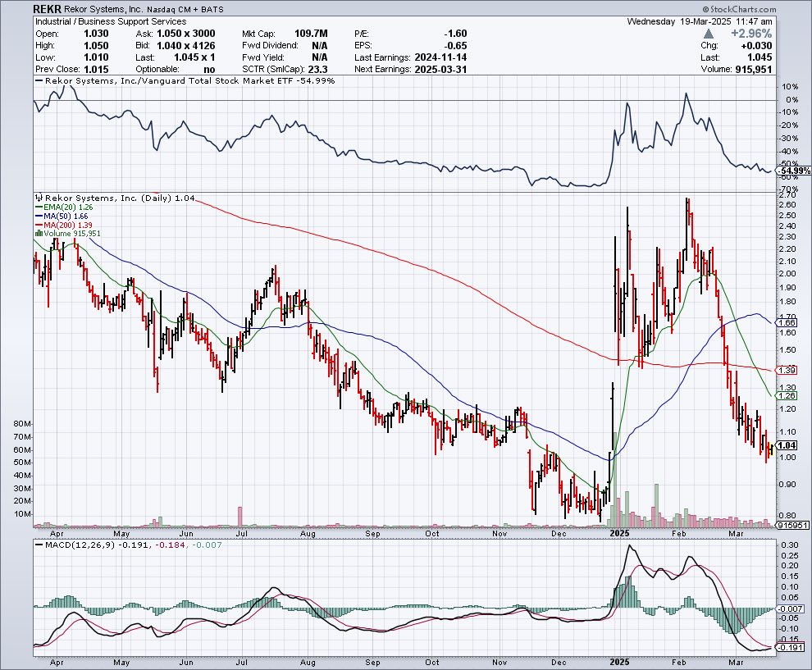Click the volume bars icon beside Volume 915,951
The image size is (812, 670).
tap(39, 234)
